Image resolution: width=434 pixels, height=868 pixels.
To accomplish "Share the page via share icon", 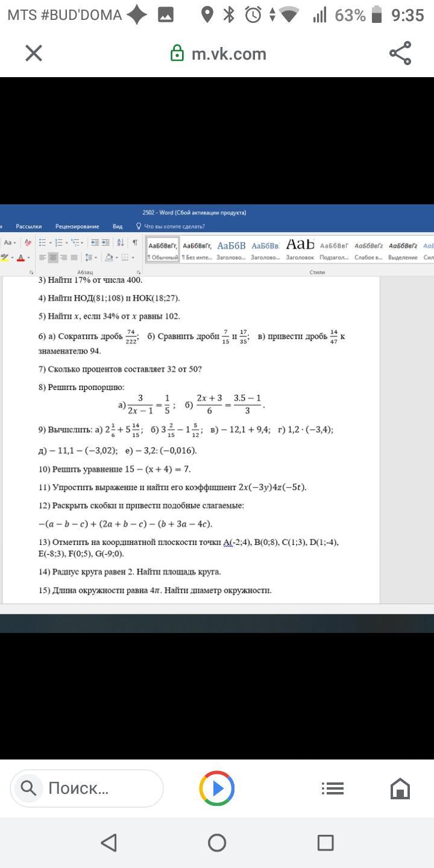I will point(400,53).
